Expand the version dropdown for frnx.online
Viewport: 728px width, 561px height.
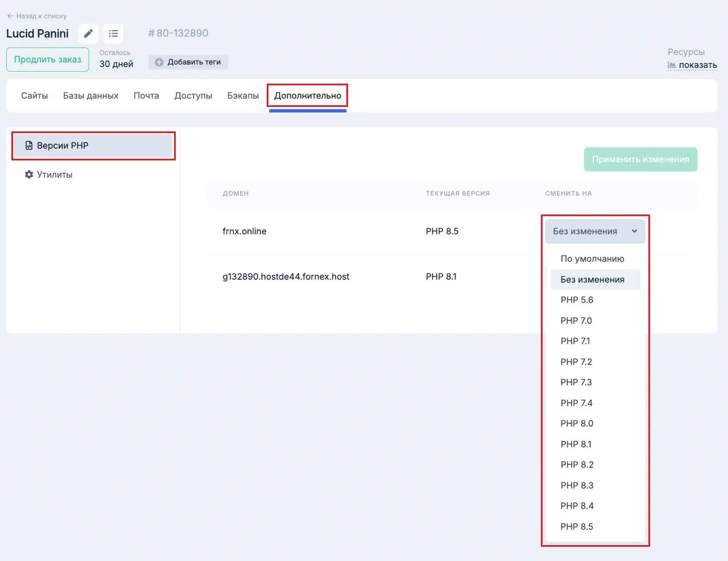coord(595,231)
